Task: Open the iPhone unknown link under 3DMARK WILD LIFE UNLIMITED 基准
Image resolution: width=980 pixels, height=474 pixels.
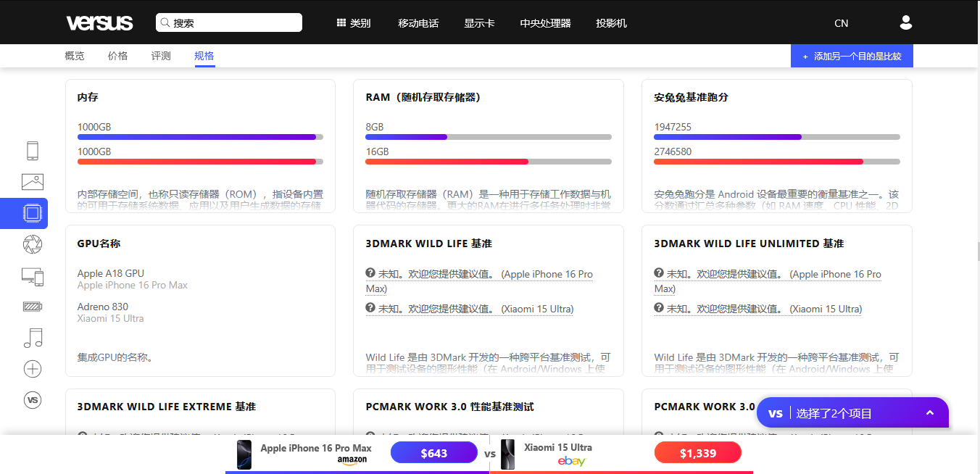Action: tap(768, 281)
